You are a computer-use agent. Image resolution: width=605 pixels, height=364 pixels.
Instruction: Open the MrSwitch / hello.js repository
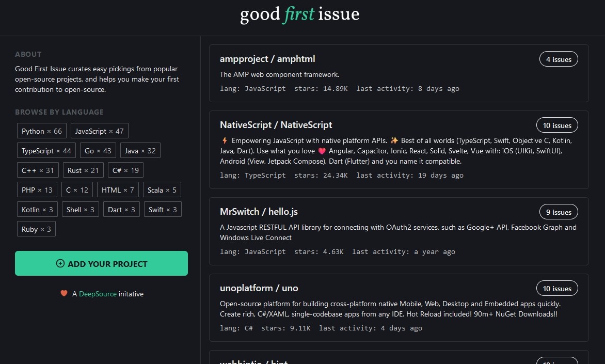(259, 212)
